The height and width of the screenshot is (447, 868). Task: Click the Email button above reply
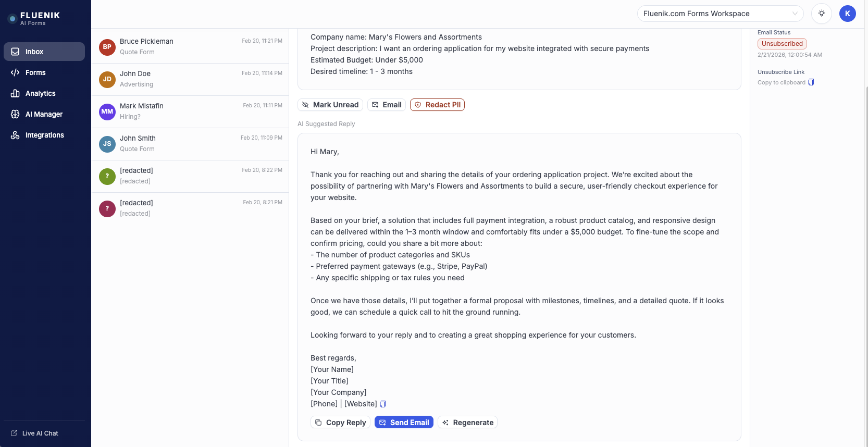tap(386, 105)
